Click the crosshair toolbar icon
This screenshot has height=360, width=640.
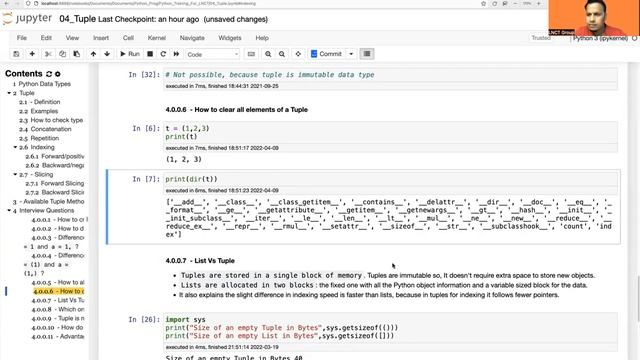(x=298, y=54)
